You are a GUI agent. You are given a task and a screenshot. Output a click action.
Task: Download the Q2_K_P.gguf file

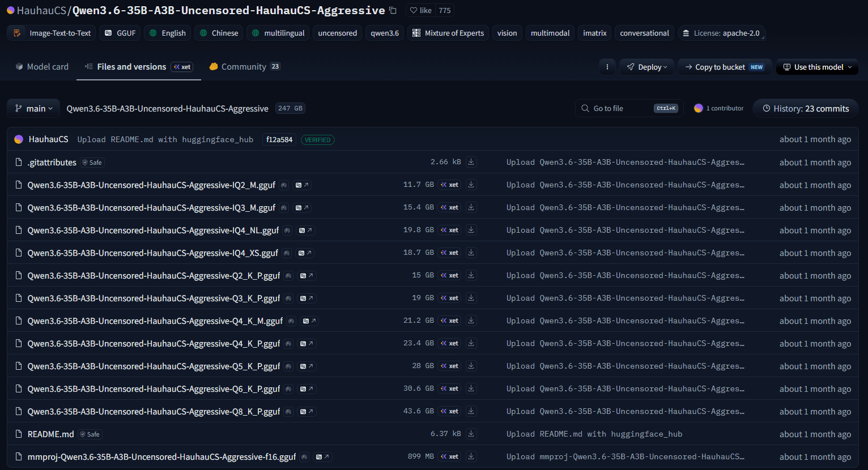pos(471,275)
